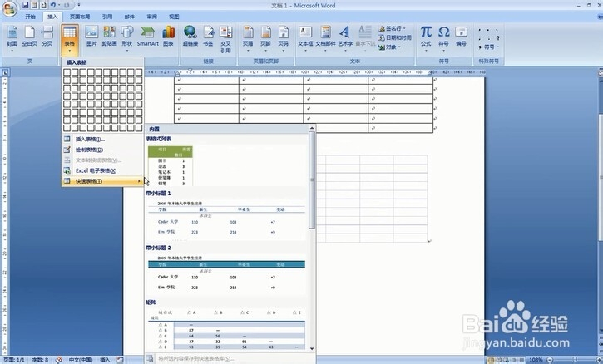Screen dimensions: 603x364
Task: Open special symbols (符号) dropdown
Action: click(489, 47)
